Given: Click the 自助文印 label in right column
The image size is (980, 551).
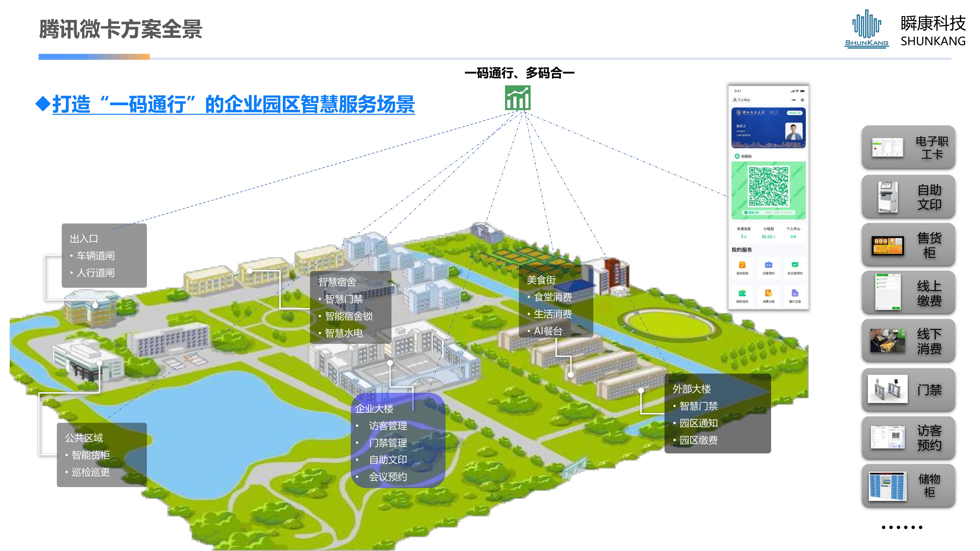Looking at the screenshot, I should [929, 197].
